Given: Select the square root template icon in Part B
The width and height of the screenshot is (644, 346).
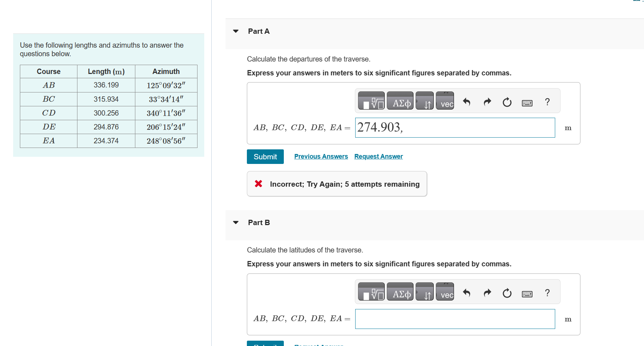Looking at the screenshot, I should point(371,292).
